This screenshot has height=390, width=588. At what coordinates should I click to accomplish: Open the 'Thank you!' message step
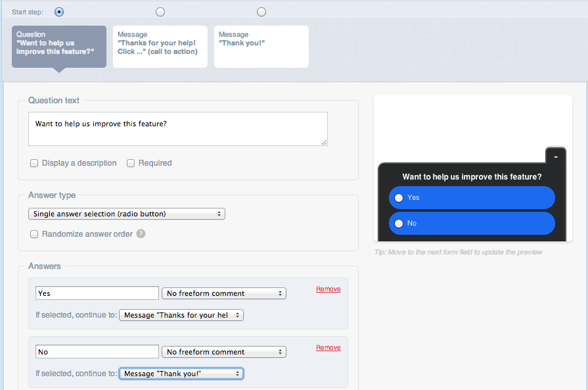(261, 47)
